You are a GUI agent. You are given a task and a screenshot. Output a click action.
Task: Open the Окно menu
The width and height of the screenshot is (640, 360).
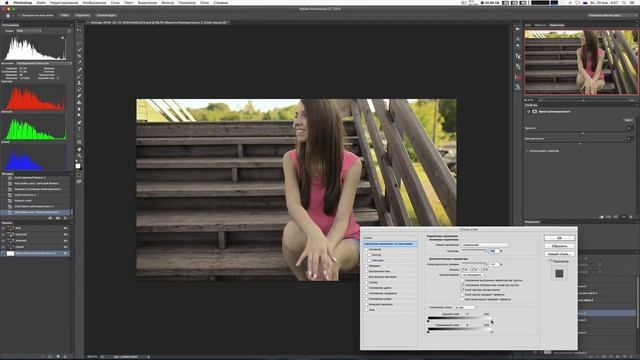[x=204, y=2]
